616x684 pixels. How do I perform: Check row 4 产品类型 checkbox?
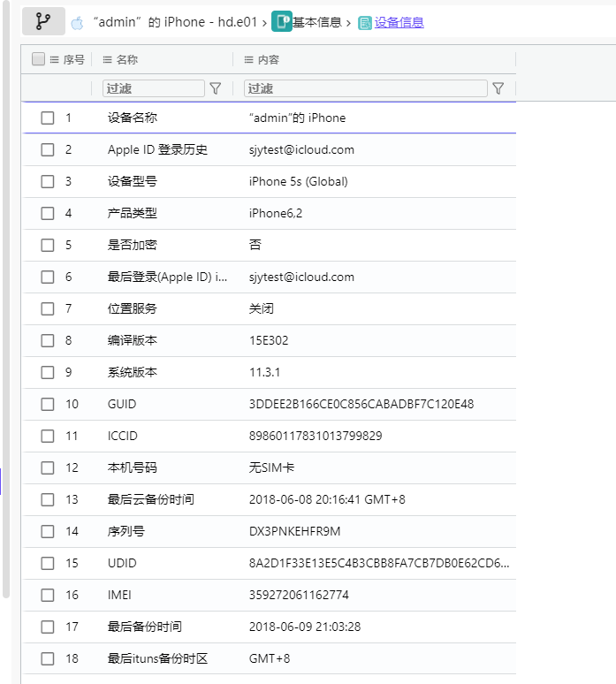pos(48,213)
